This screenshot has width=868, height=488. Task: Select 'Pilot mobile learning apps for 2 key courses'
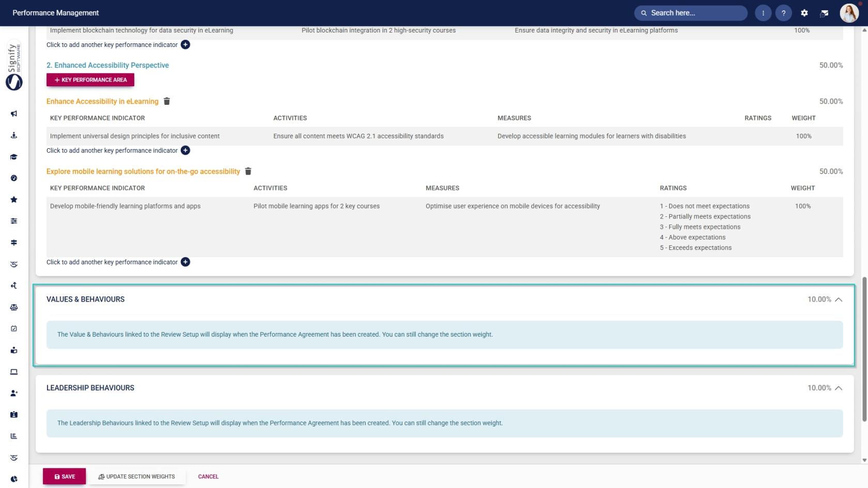[317, 206]
